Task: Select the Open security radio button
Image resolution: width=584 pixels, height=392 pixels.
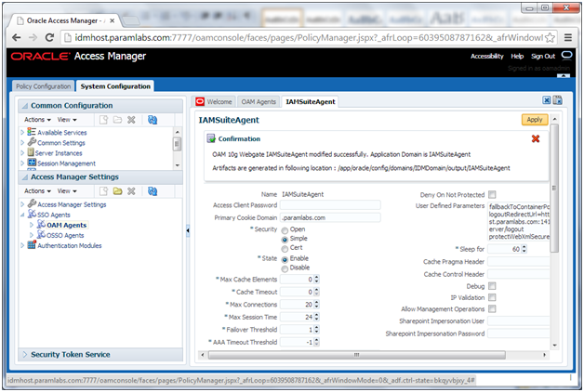Action: tap(285, 230)
